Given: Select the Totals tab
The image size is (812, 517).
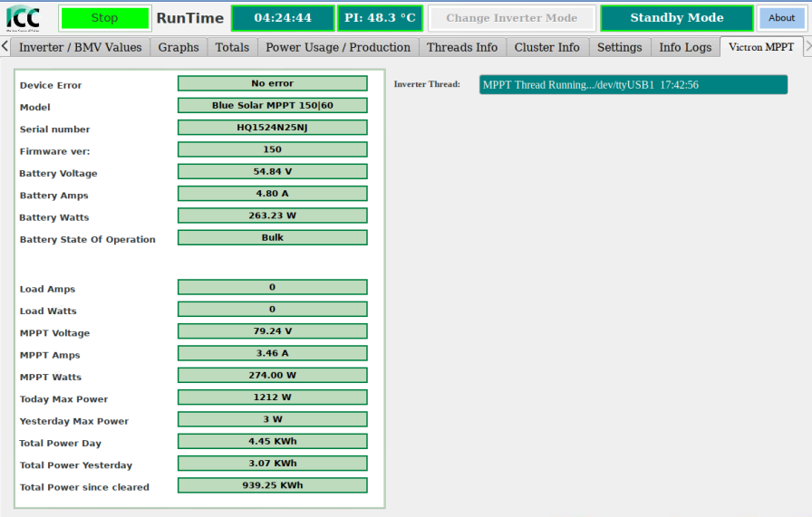Looking at the screenshot, I should click(x=232, y=47).
